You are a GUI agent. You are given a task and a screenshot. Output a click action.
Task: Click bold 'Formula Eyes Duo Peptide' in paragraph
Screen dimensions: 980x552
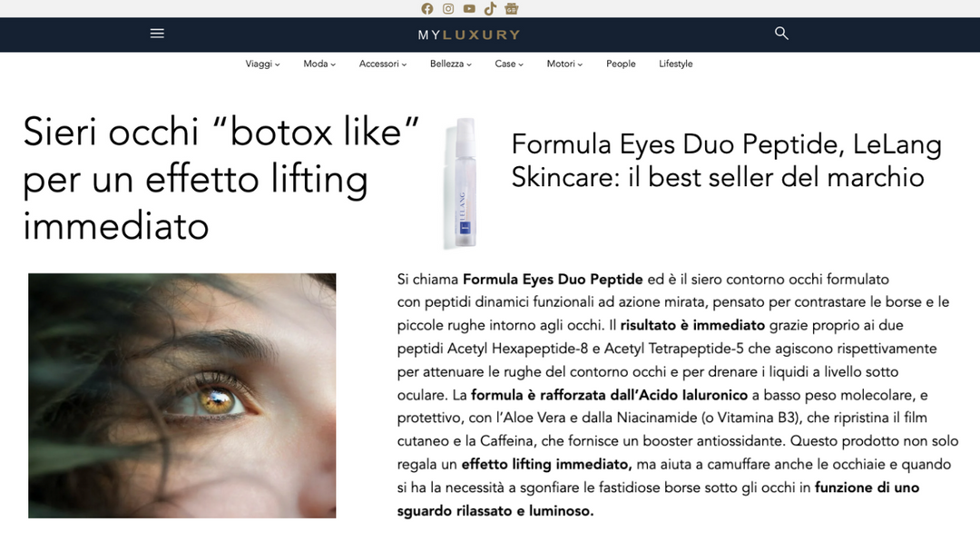coord(553,280)
